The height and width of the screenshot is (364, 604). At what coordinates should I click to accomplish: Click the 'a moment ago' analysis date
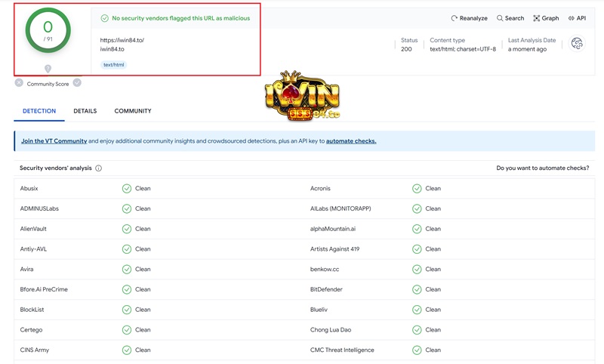[x=527, y=49]
